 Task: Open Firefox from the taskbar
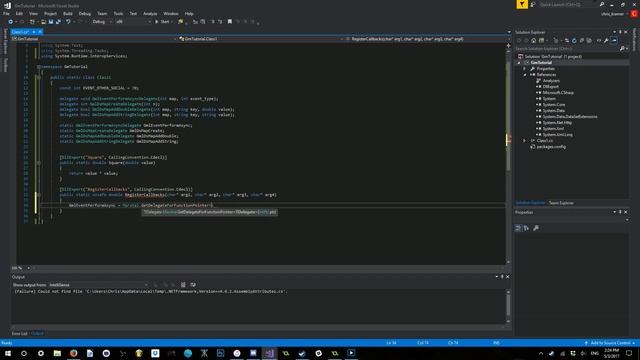coord(73,353)
